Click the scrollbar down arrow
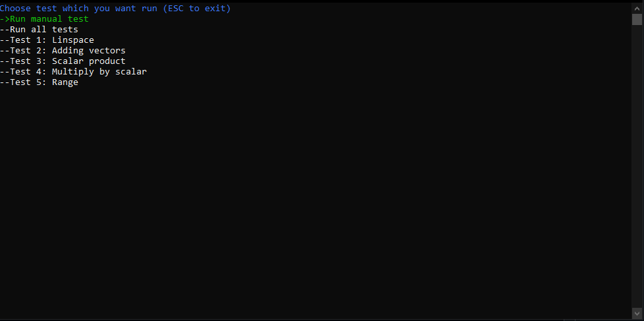Image resolution: width=644 pixels, height=321 pixels. (637, 313)
